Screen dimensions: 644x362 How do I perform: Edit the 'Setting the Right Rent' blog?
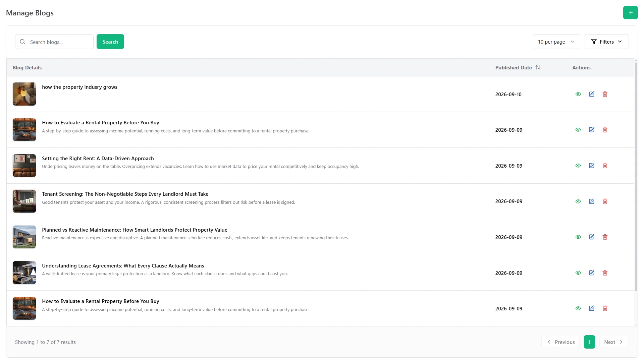[591, 166]
